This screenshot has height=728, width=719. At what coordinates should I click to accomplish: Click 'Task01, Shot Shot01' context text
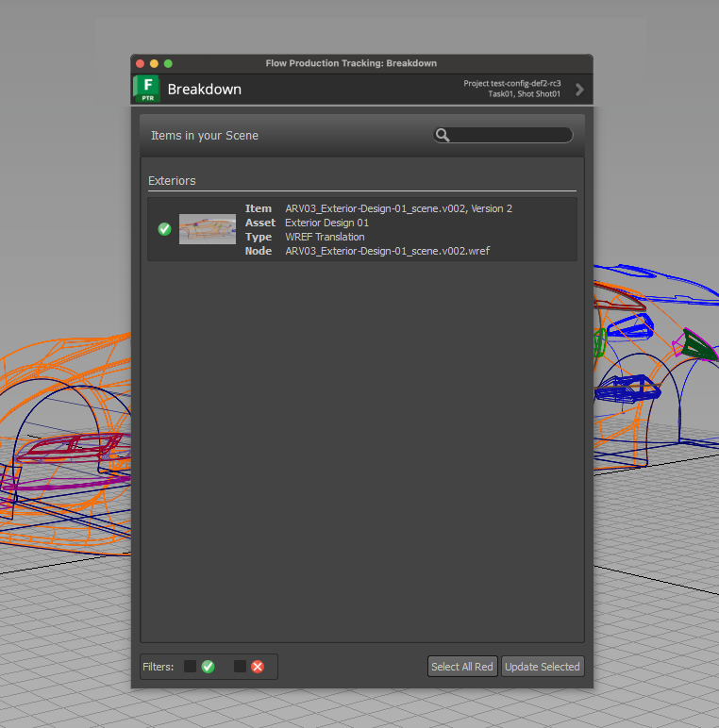524,93
